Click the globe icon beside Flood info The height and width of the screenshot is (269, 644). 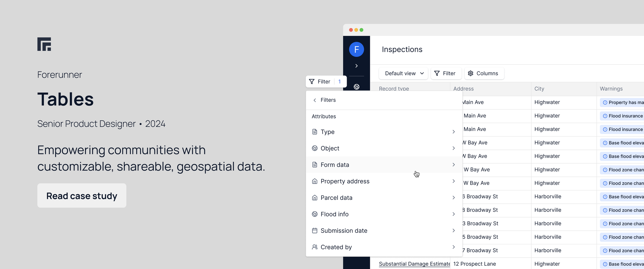point(315,214)
